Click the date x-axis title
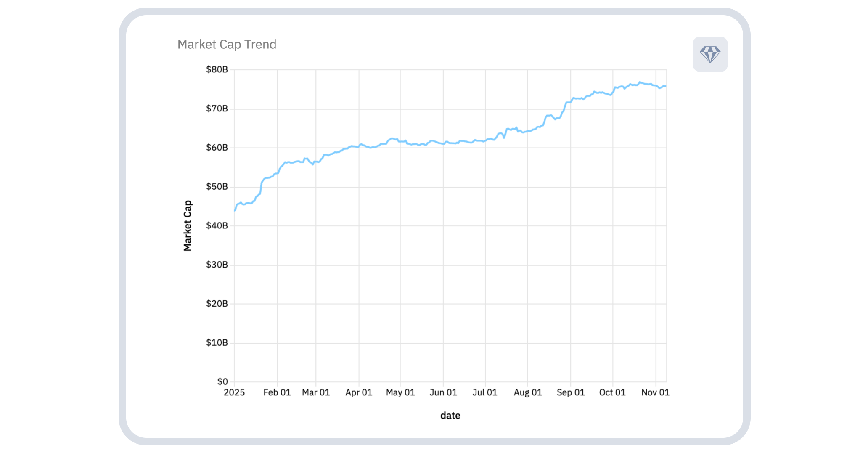 coord(450,416)
